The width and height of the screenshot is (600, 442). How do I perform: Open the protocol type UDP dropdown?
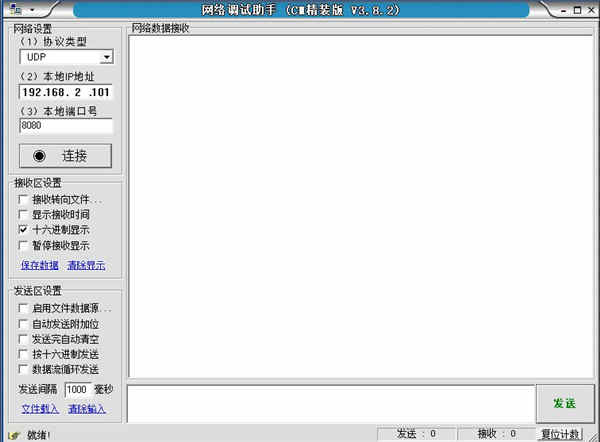click(x=106, y=57)
